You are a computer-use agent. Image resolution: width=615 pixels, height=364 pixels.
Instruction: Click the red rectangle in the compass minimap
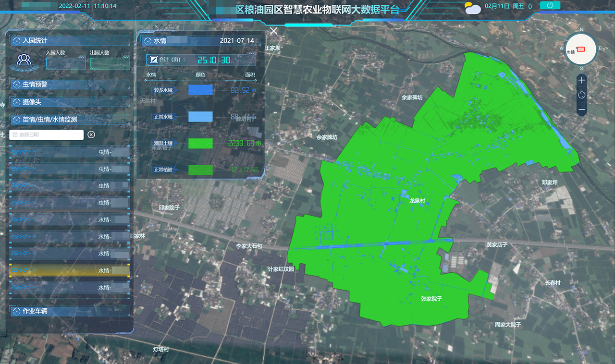(580, 49)
